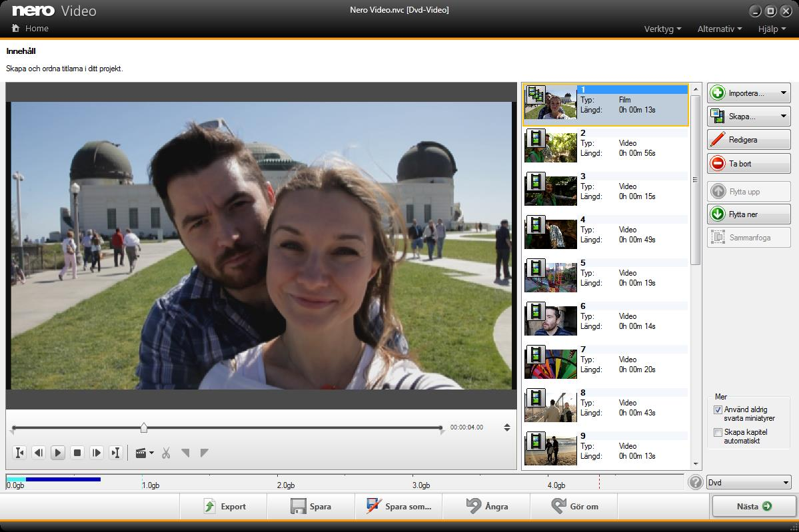
Task: Select title 9 thumbnail at bottom
Action: 550,449
